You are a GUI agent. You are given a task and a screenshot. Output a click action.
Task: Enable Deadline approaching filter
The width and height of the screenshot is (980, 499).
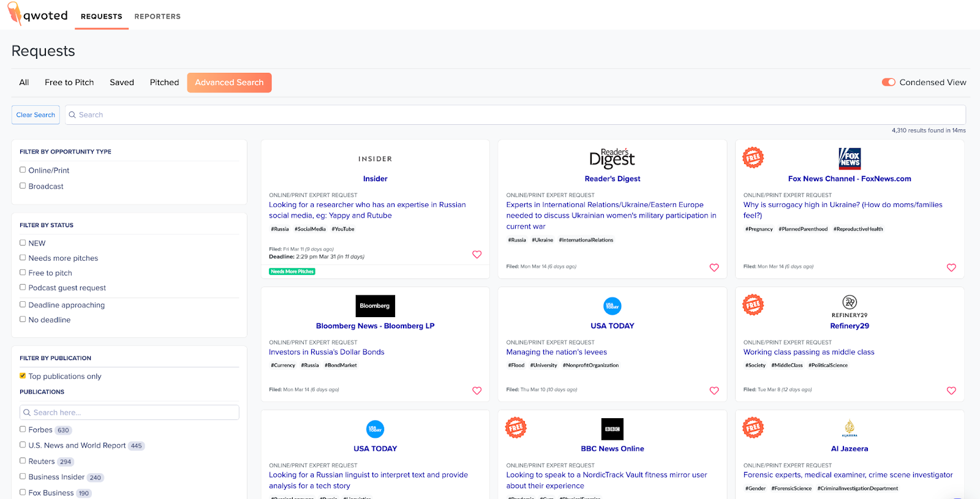click(23, 304)
